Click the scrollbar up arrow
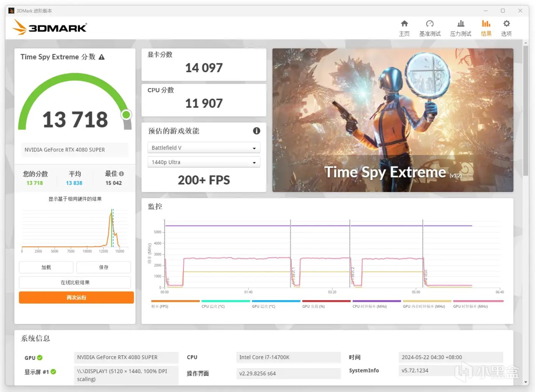535x392 pixels. 526,43
